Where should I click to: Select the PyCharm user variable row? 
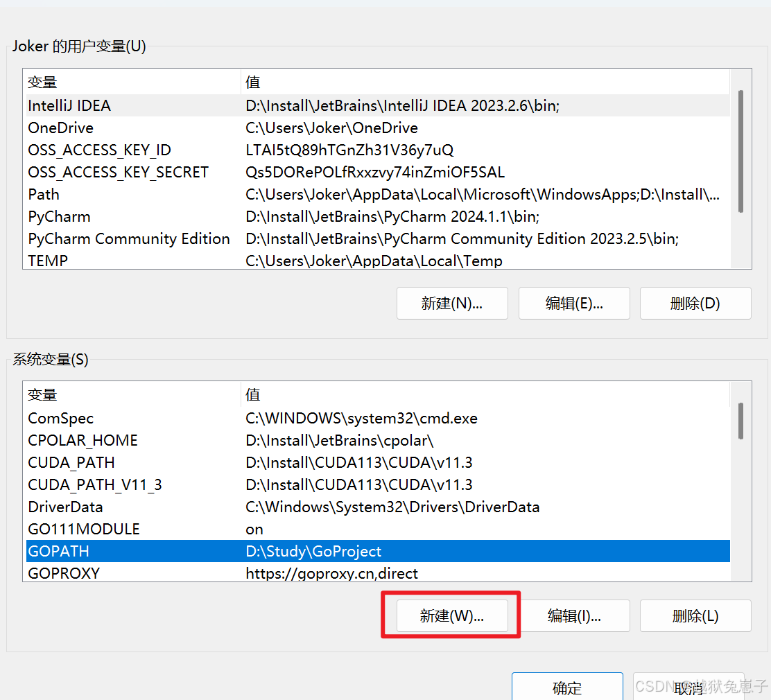coord(378,216)
